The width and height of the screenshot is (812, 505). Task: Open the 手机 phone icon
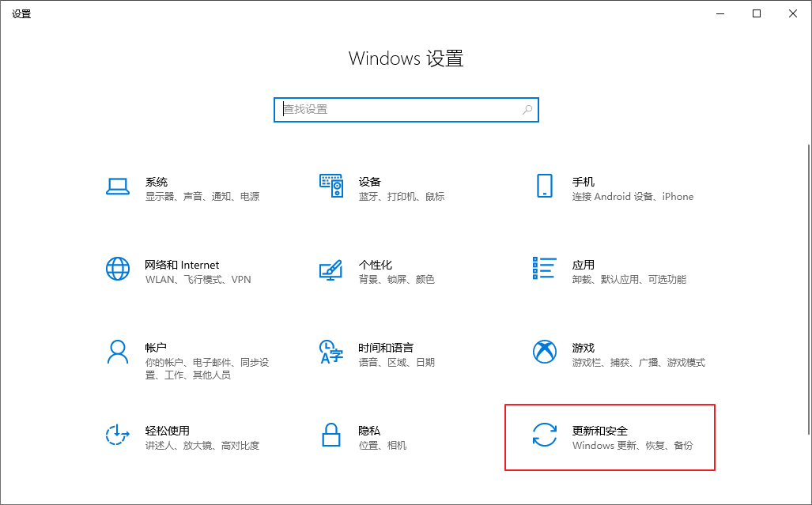pos(544,186)
